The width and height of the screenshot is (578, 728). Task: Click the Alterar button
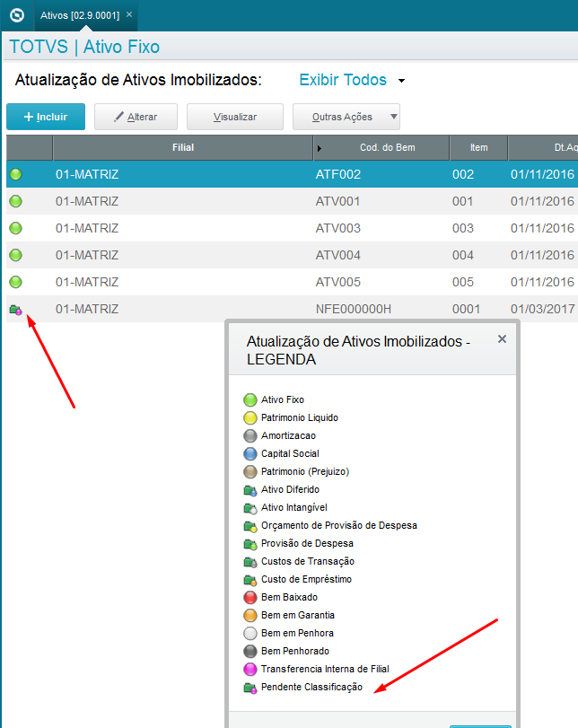coord(136,117)
